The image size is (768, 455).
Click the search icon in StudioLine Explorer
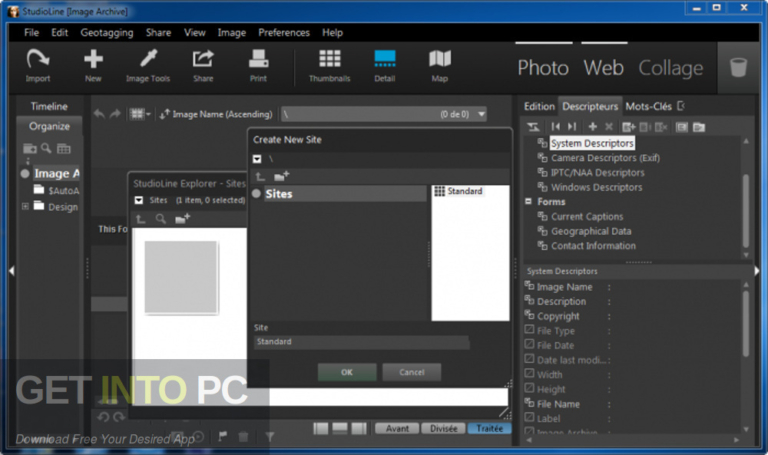[x=161, y=218]
